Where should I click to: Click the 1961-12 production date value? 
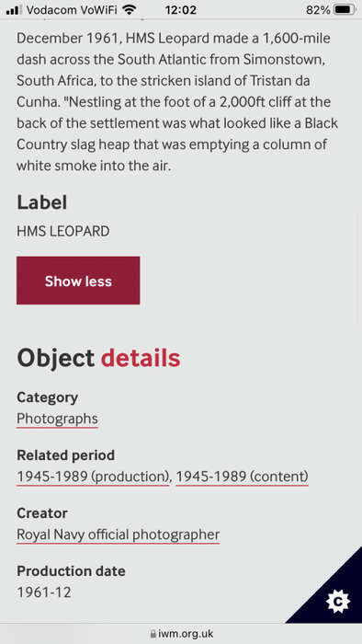coord(44,592)
